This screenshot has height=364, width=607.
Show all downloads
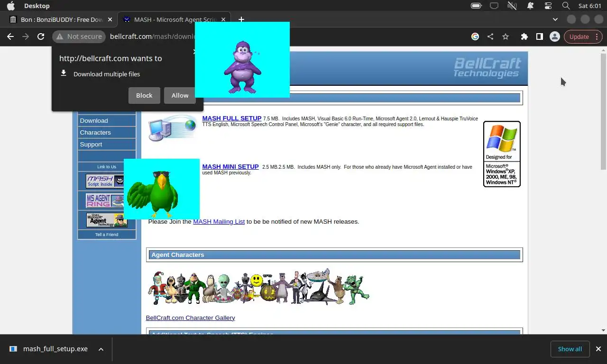tap(570, 349)
